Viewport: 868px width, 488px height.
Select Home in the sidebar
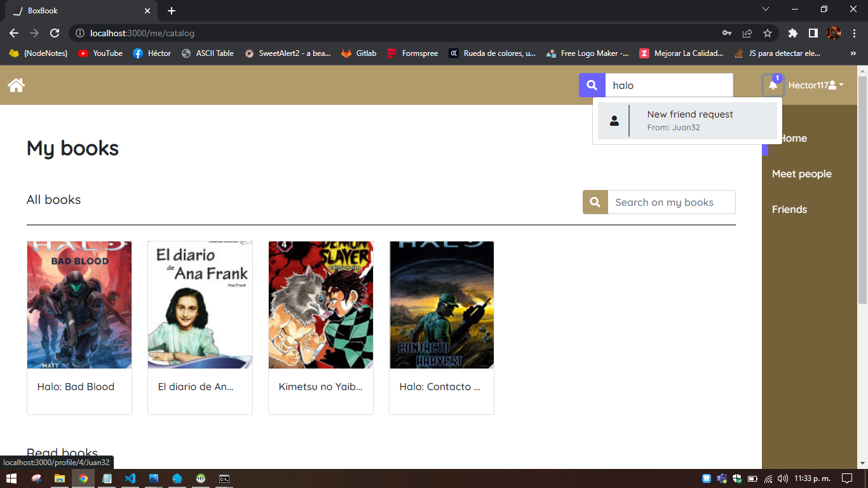point(793,138)
